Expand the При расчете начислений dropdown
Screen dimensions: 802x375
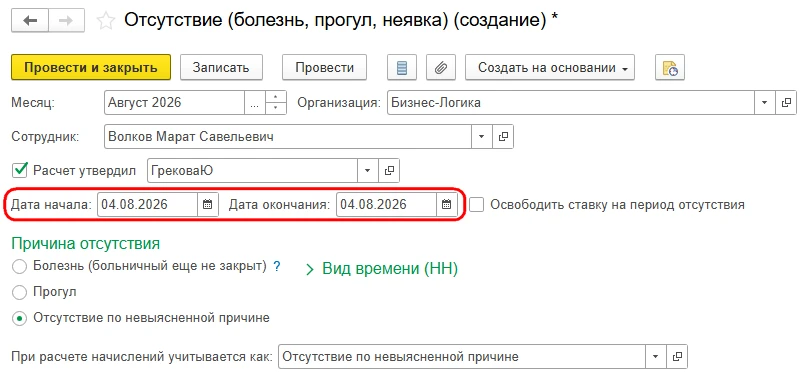656,357
